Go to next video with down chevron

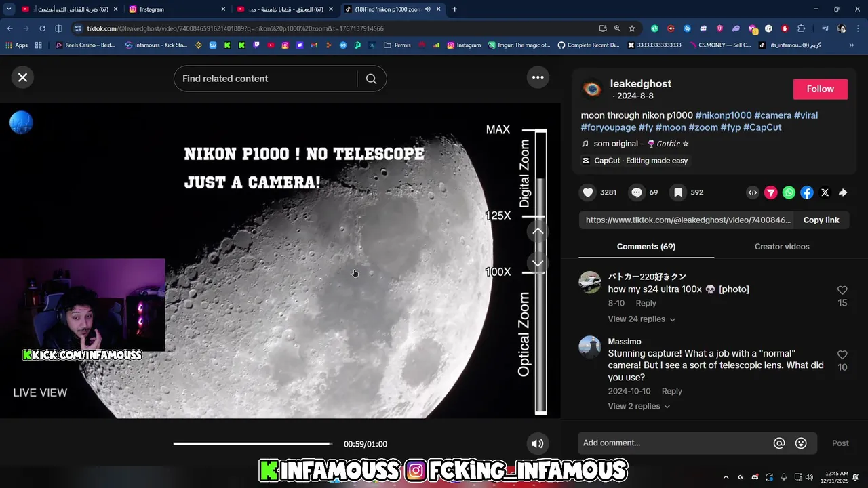[538, 263]
